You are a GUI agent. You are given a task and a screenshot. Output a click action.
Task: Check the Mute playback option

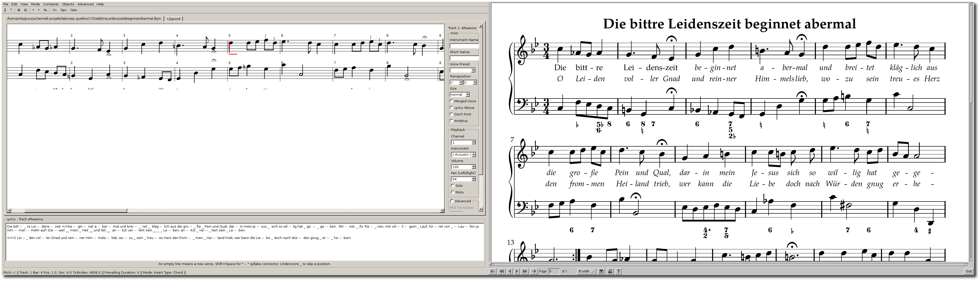453,192
